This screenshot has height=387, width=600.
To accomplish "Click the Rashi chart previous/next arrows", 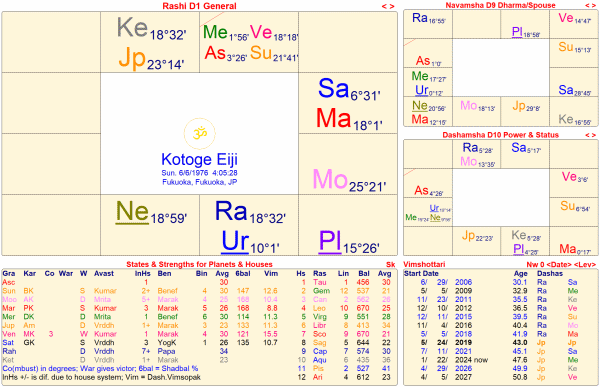I will (x=388, y=6).
